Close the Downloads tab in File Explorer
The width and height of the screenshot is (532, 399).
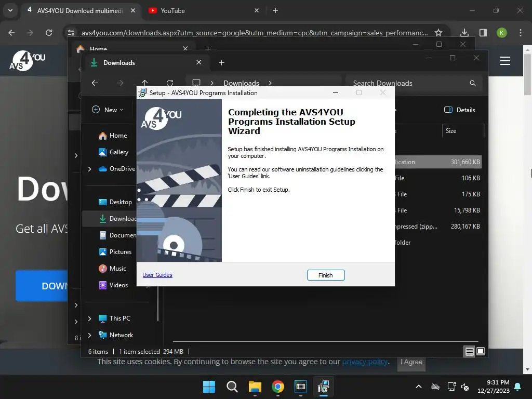[x=199, y=62]
